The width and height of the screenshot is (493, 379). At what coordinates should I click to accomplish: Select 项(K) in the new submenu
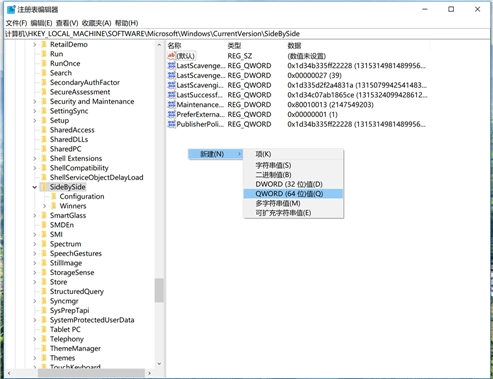coord(293,154)
